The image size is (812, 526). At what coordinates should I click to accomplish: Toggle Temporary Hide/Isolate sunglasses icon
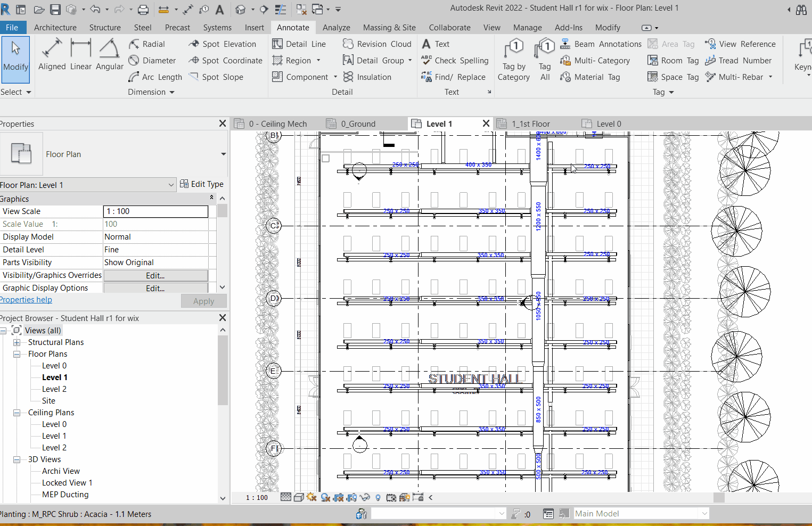point(365,497)
